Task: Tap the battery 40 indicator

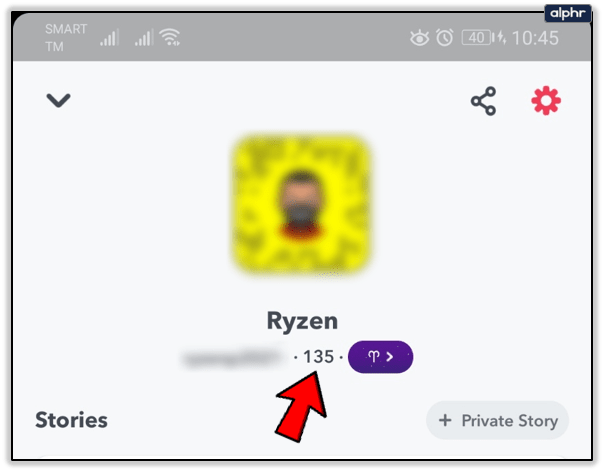Action: 478,38
